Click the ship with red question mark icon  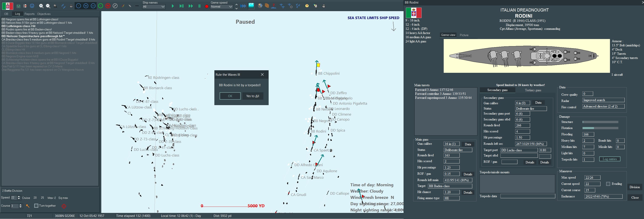pos(274,6)
